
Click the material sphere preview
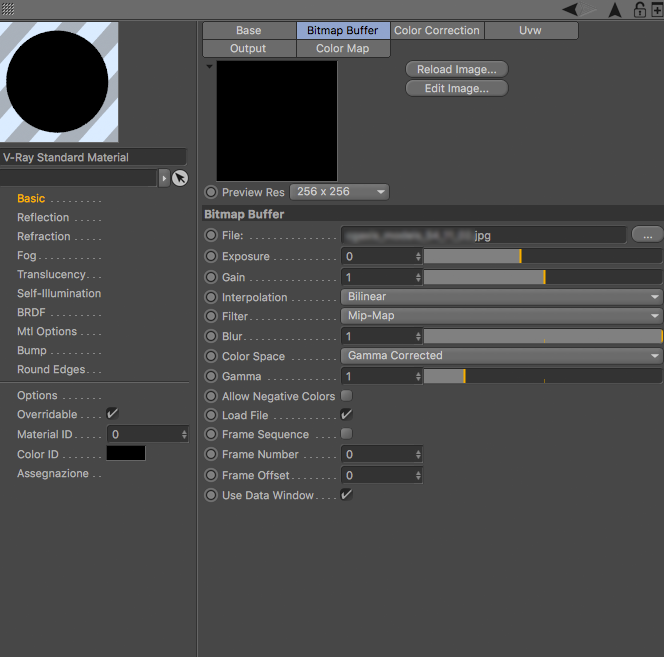(59, 82)
